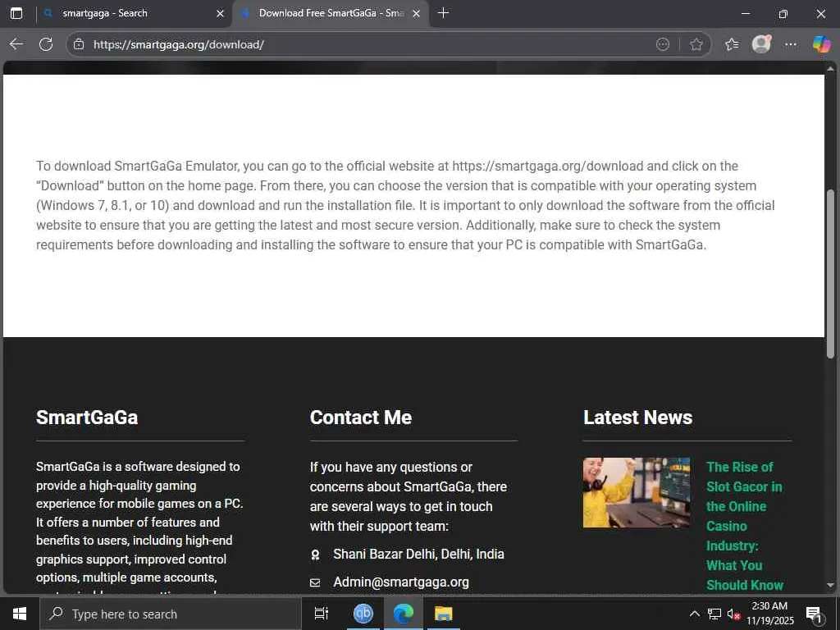Click the SmartGaGa footer heading
Screen dimensions: 840x630
[x=87, y=418]
